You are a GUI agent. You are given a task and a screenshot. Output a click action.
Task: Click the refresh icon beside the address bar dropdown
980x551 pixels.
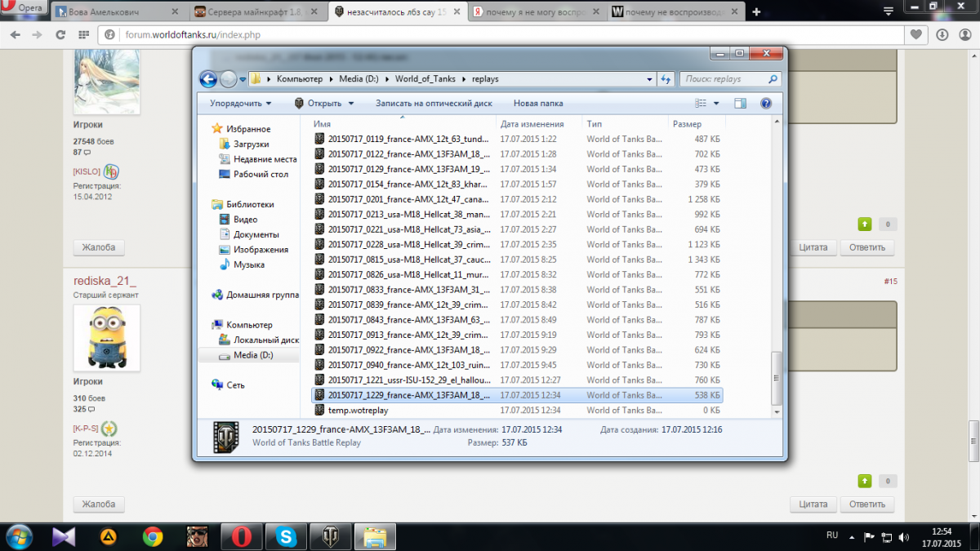click(666, 79)
